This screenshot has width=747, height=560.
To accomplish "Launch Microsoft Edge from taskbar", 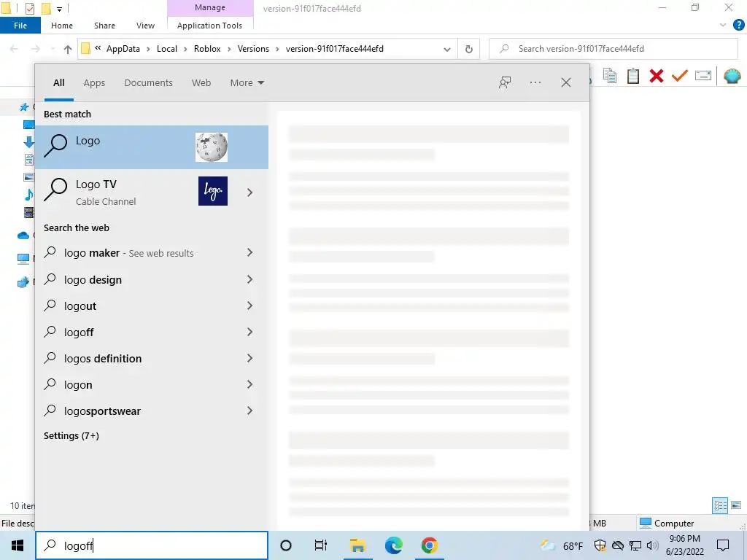I will coord(393,545).
